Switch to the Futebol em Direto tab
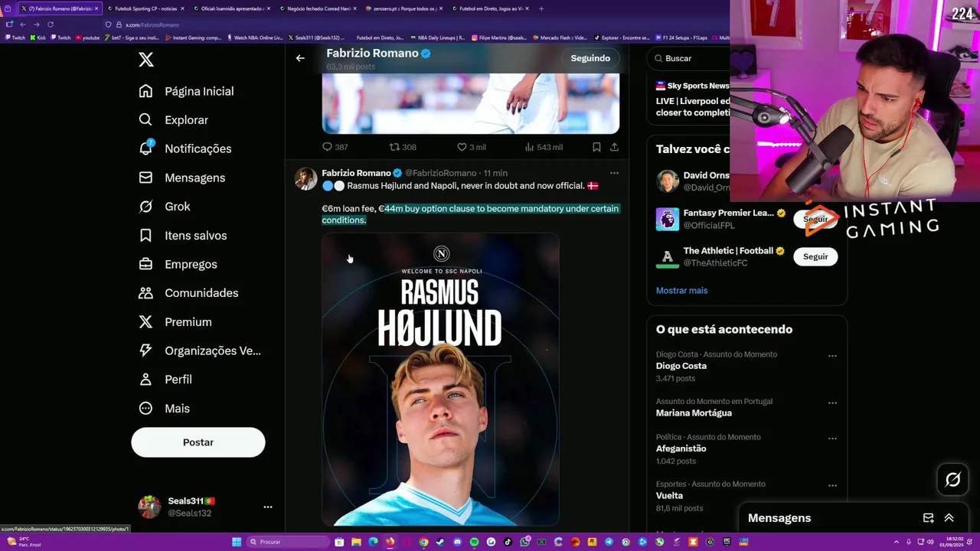The image size is (980, 551). (x=490, y=8)
